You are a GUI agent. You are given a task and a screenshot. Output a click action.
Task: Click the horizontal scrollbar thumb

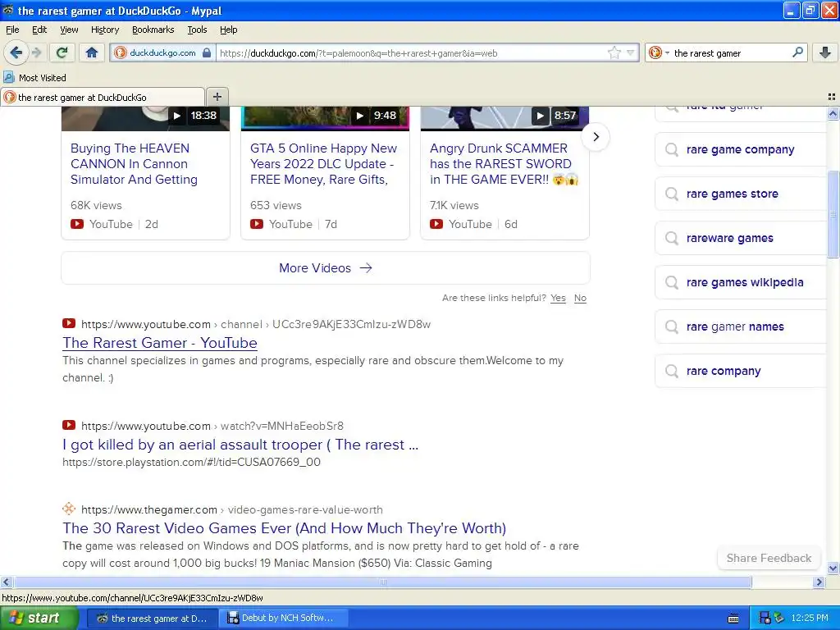click(382, 582)
